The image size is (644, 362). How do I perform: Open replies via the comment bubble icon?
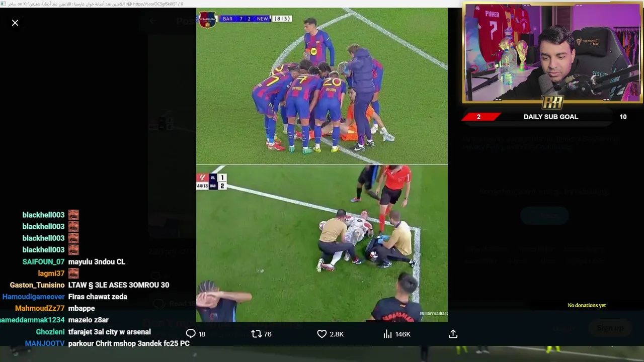click(191, 334)
